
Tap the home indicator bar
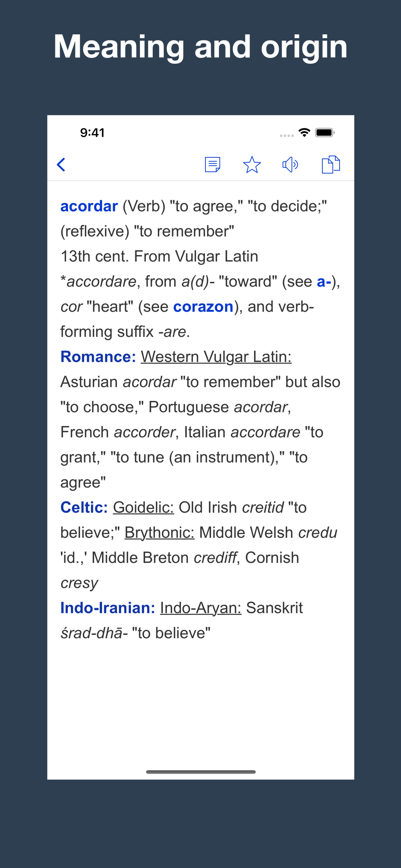tap(201, 772)
